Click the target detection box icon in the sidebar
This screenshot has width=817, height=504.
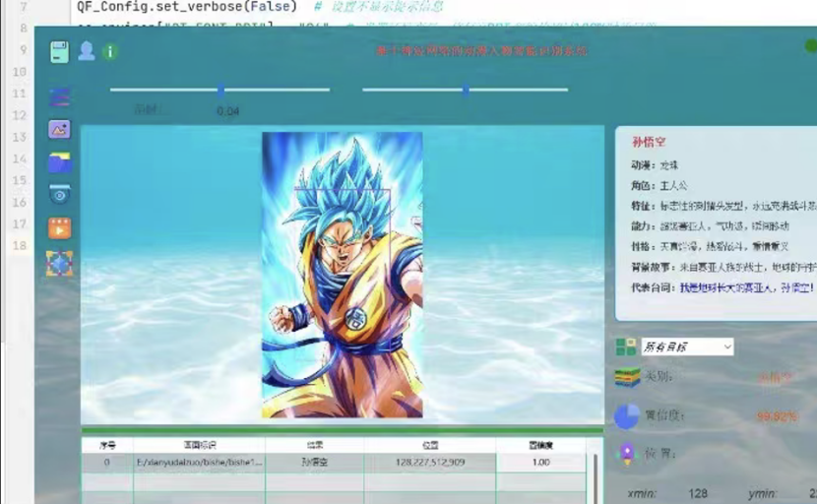59,263
